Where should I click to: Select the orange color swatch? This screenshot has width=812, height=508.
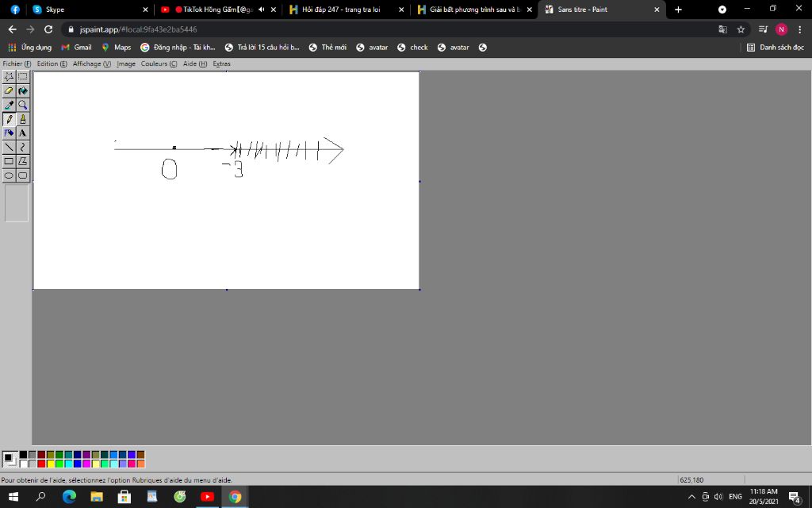tap(140, 464)
